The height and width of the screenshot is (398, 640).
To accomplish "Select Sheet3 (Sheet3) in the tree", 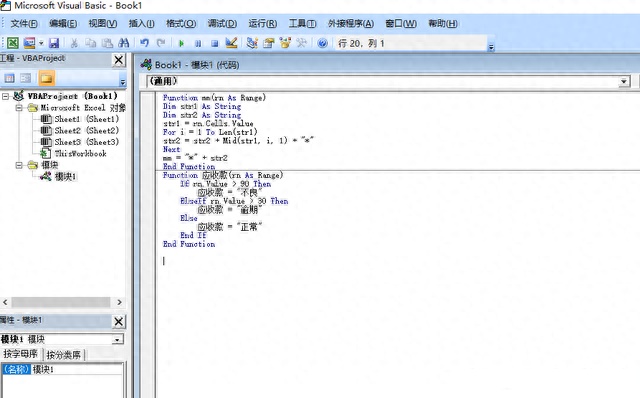I will pyautogui.click(x=87, y=142).
